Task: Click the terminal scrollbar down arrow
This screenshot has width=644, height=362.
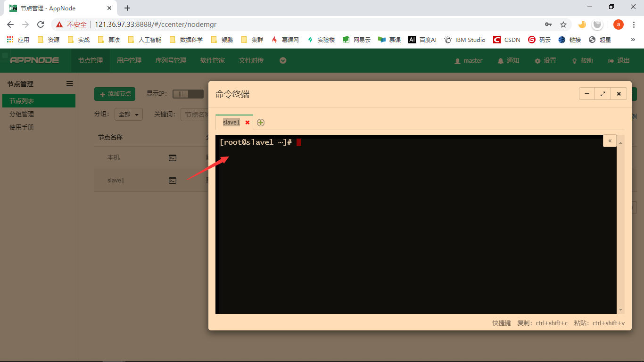Action: pyautogui.click(x=620, y=310)
